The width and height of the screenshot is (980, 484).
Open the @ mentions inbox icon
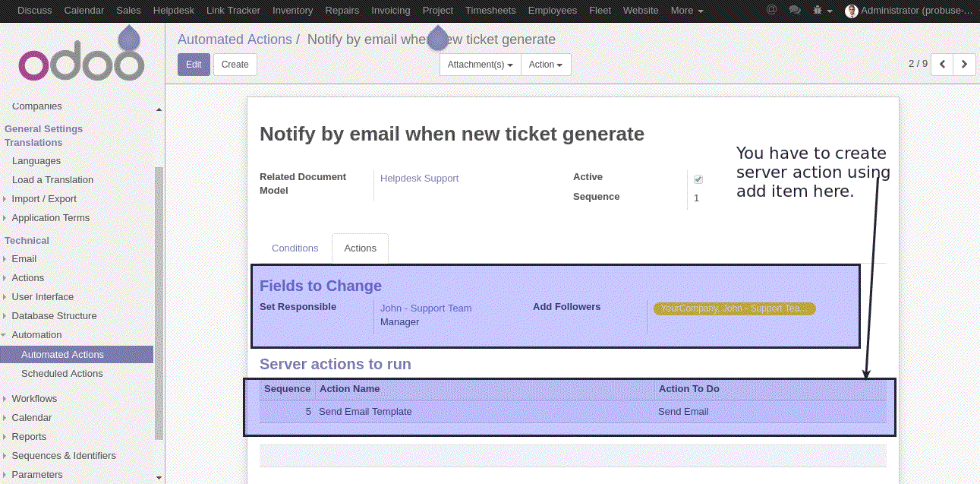[x=771, y=10]
